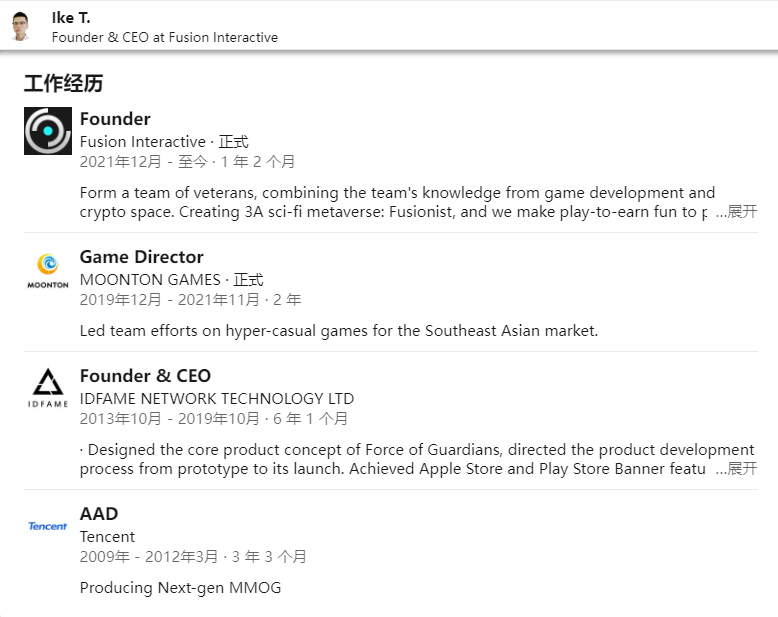The height and width of the screenshot is (617, 778).
Task: Open the Founder position title
Action: [x=115, y=119]
